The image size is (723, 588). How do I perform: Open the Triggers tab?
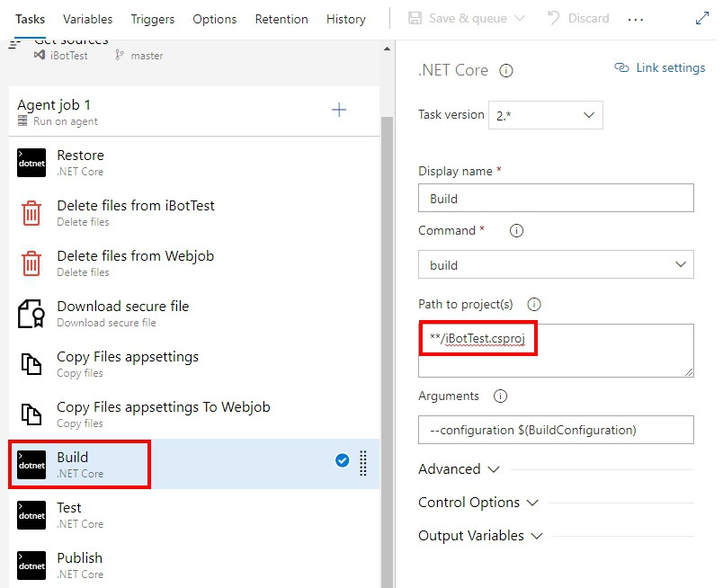coord(153,19)
